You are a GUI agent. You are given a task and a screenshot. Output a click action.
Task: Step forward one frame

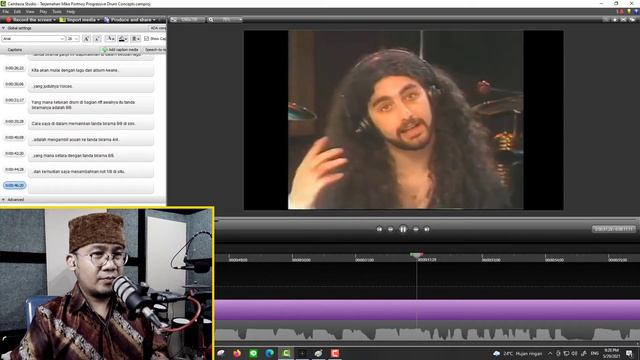[x=416, y=229]
